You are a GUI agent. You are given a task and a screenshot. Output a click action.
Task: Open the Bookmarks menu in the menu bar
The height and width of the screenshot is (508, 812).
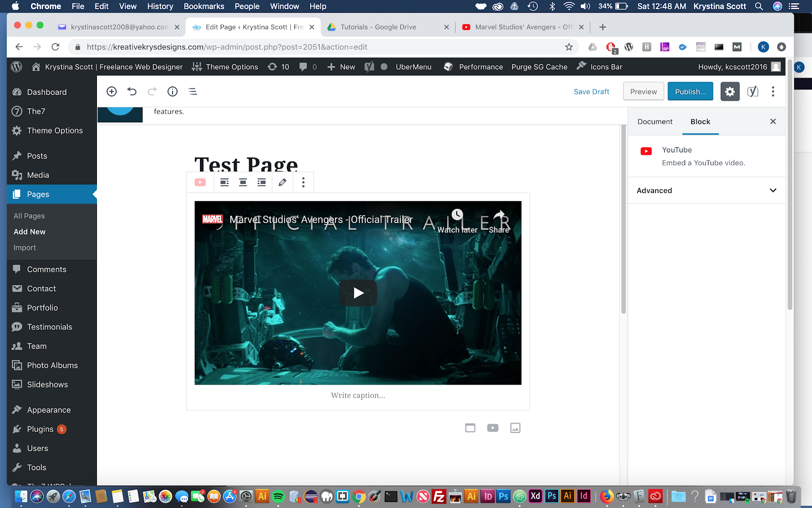tap(204, 6)
